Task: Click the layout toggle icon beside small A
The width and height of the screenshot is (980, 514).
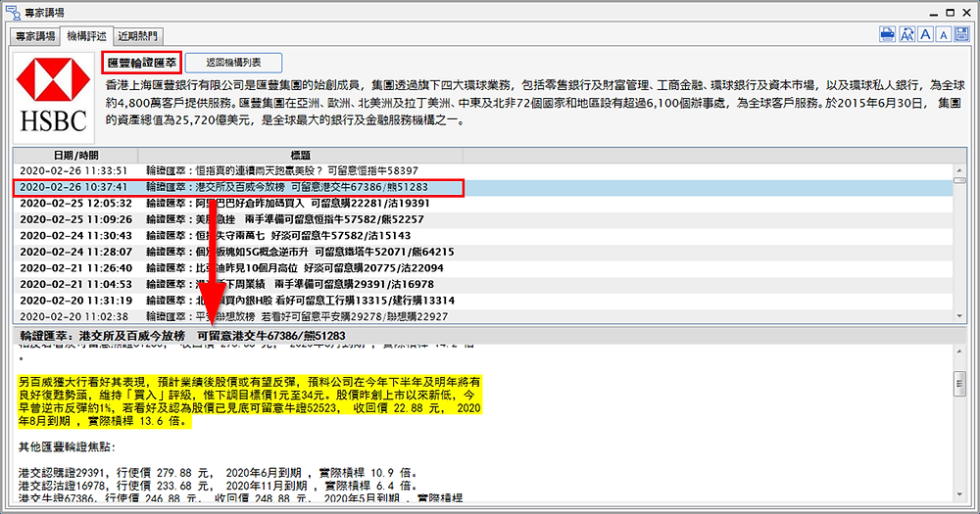Action: (961, 34)
